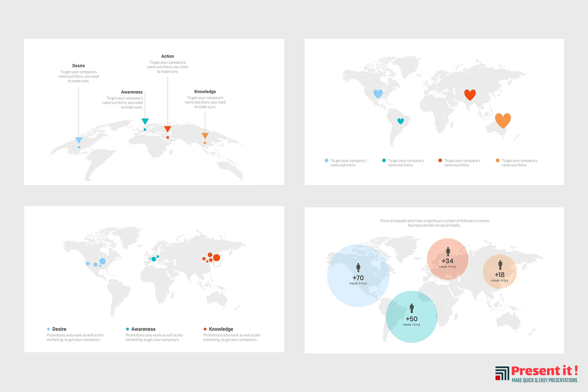Screen dimensions: 588x392
Task: Click the person icon above +50
Action: click(411, 308)
